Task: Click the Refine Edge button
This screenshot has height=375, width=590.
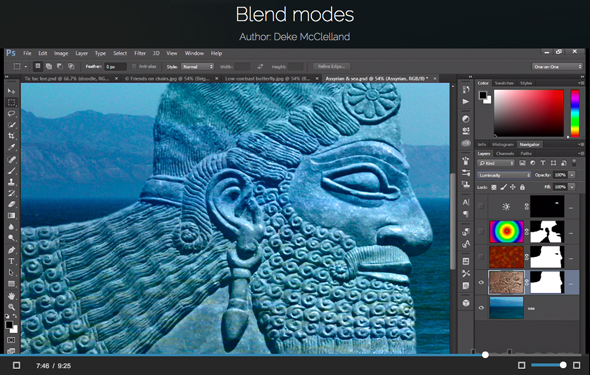Action: (x=331, y=67)
